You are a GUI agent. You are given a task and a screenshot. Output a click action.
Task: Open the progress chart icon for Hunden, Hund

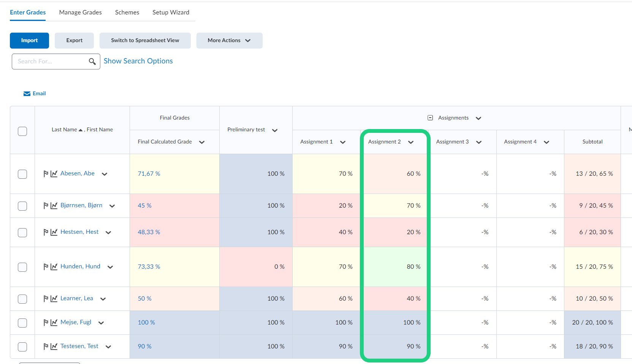(x=54, y=267)
